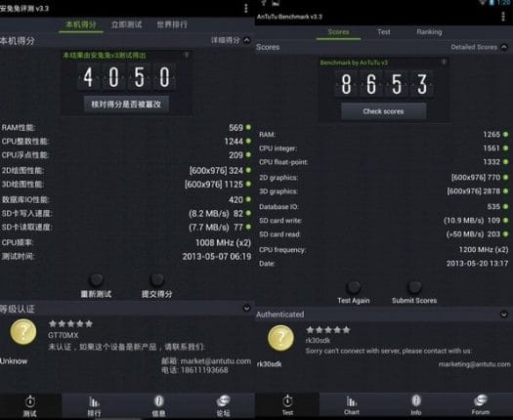This screenshot has height=420, width=513.
Task: Switch to 立即测试 tab
Action: pos(127,24)
